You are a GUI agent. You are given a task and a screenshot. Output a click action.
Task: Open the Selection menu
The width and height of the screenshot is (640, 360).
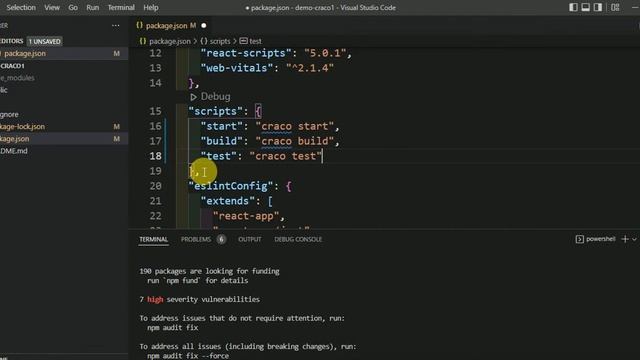coord(21,7)
